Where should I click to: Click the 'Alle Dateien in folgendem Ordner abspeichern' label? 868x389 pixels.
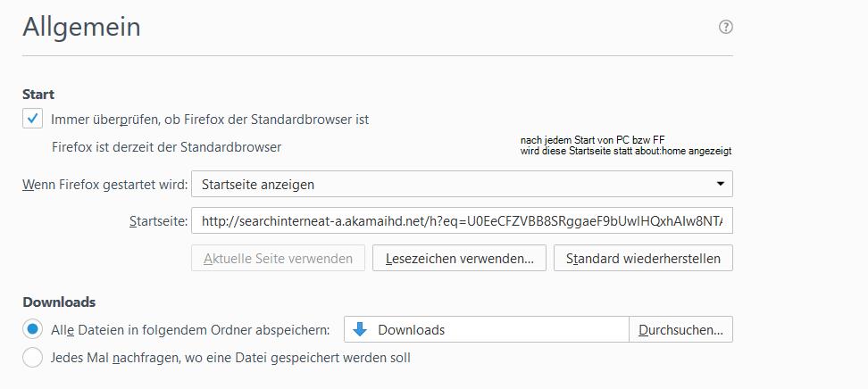190,329
